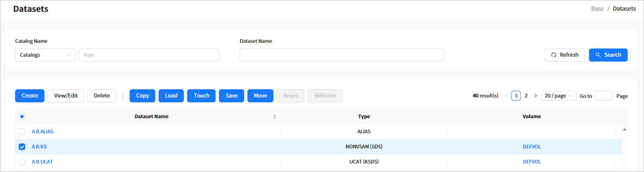Go to next page arrow
The image size is (644, 172).
pos(536,96)
